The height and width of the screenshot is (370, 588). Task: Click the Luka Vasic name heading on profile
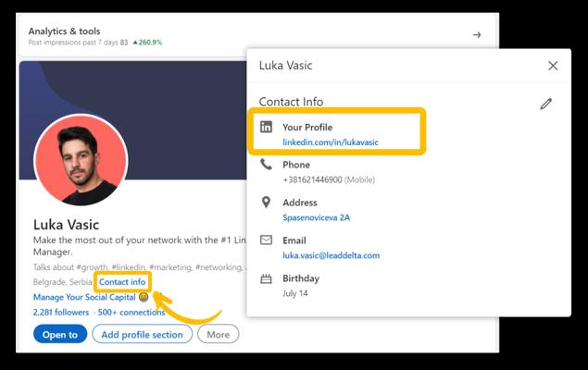(66, 225)
